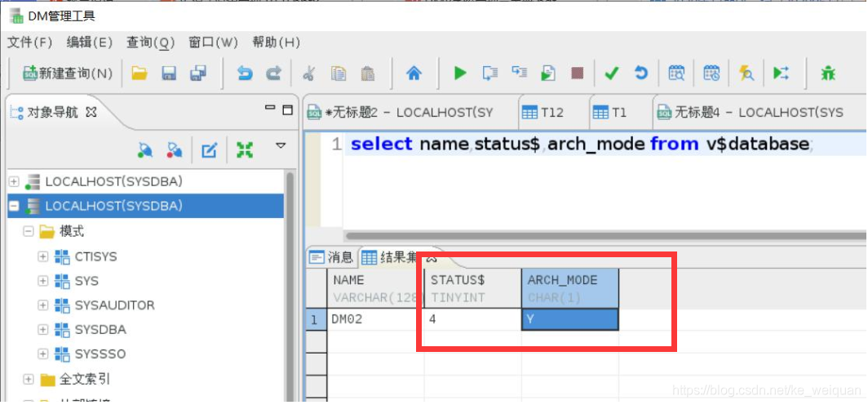Screen dimensions: 868x405
Task: Click the Open file folder icon
Action: 139,73
